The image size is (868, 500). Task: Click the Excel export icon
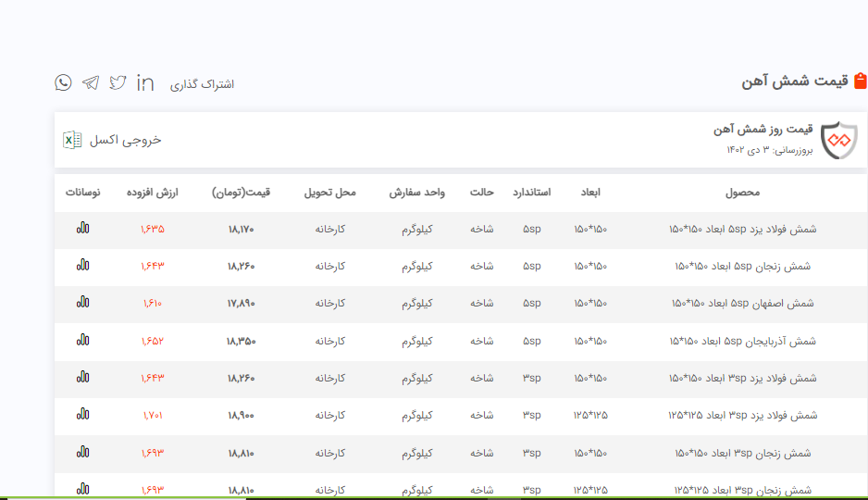tap(72, 140)
